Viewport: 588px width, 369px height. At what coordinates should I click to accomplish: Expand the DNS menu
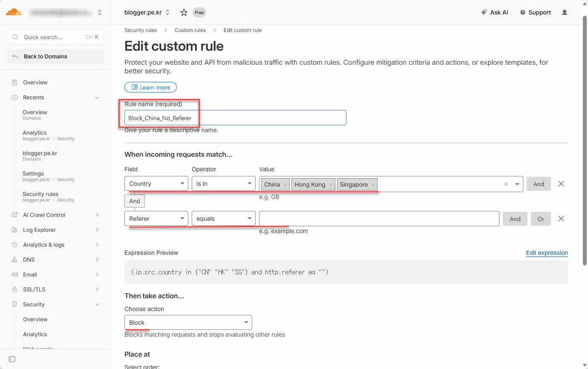point(97,259)
